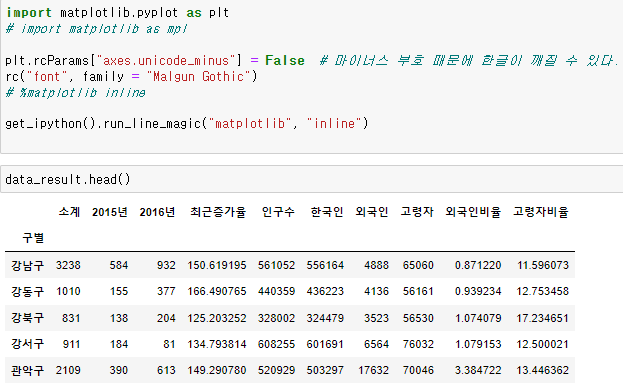
Task: Select the 강동구 row label
Action: (x=27, y=291)
